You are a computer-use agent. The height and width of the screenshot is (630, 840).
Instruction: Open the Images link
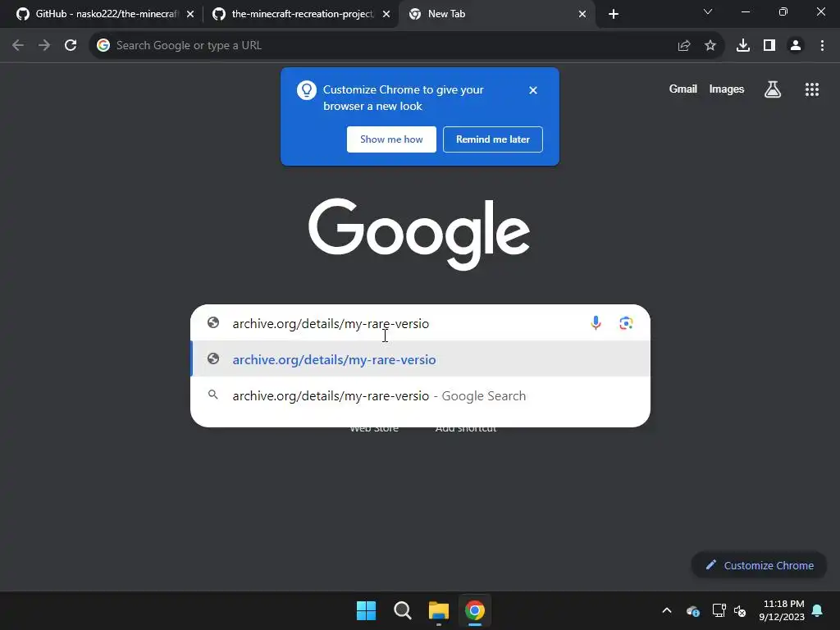(x=727, y=89)
